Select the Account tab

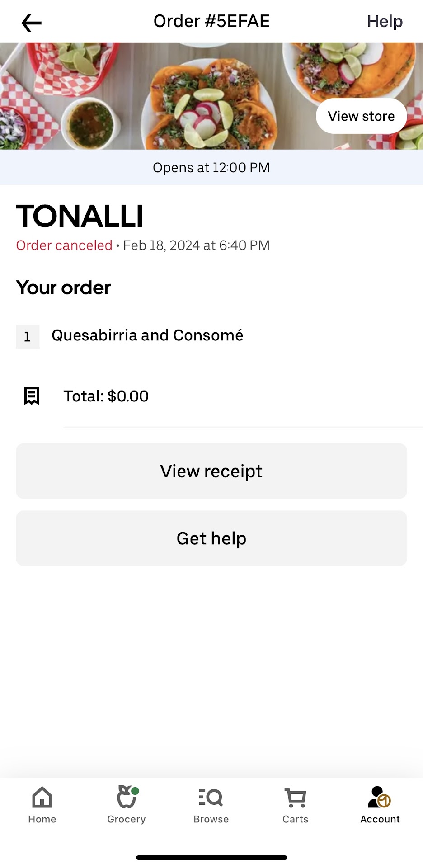coord(380,805)
